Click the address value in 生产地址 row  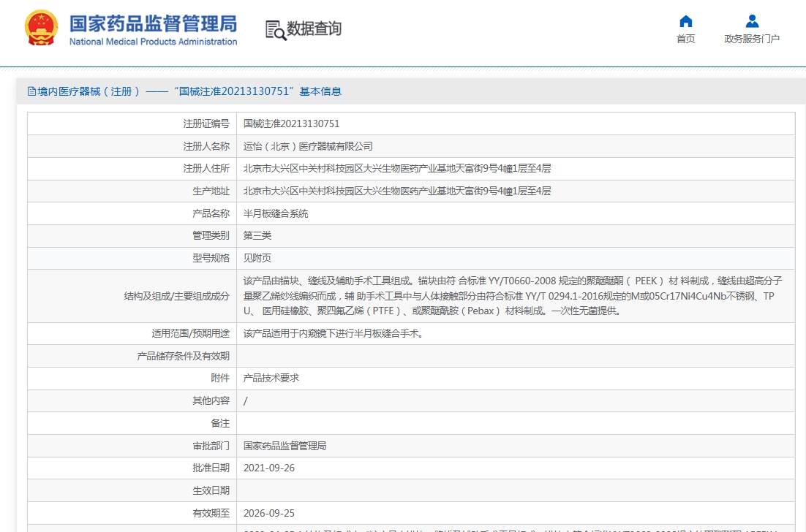click(x=397, y=191)
